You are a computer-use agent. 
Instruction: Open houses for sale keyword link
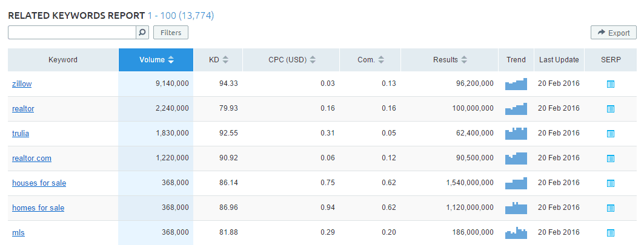point(39,183)
